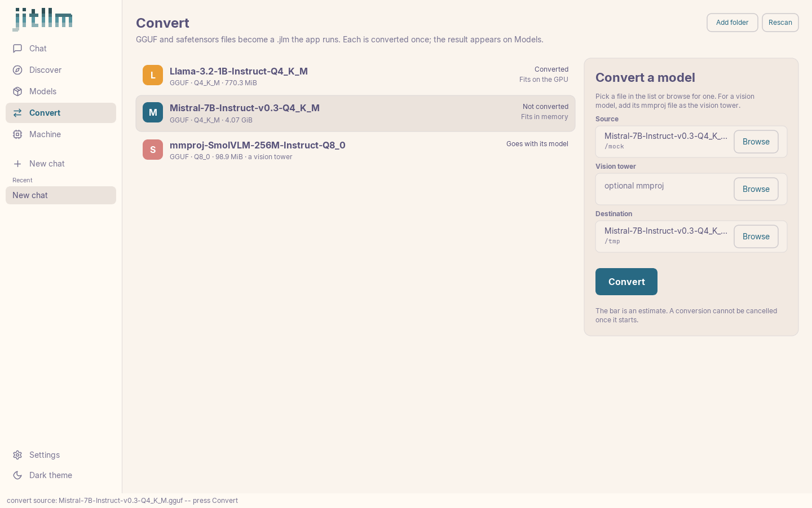The height and width of the screenshot is (508, 812).
Task: Click the Source field file name
Action: point(666,136)
